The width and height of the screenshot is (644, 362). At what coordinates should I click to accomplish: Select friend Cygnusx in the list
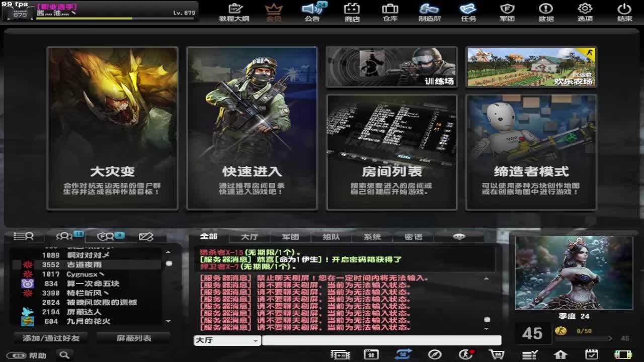(87, 274)
